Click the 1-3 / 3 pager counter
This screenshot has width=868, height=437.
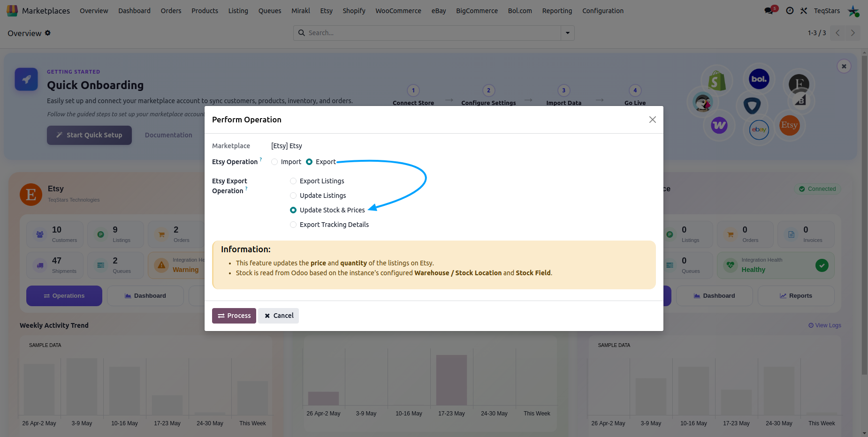point(817,33)
